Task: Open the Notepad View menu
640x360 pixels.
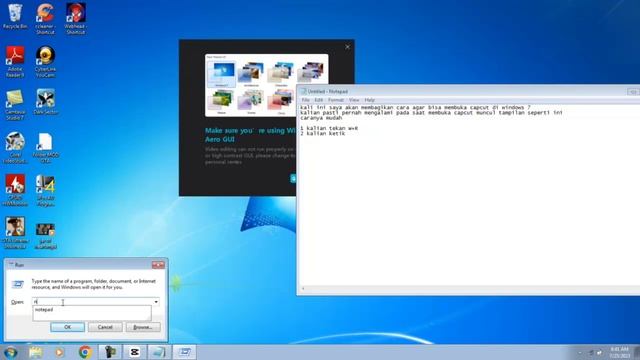Action: (354, 100)
